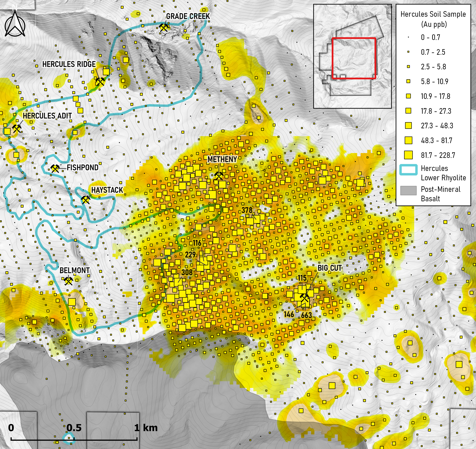
Task: Click the Hercules Adit mine pickaxe symbol
Action: point(17,128)
